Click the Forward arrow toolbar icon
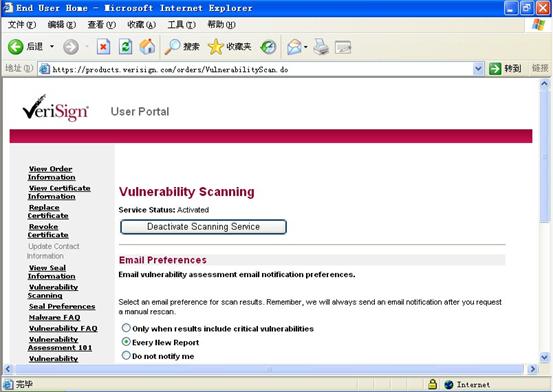Viewport: 553px width, 392px height. tap(71, 47)
